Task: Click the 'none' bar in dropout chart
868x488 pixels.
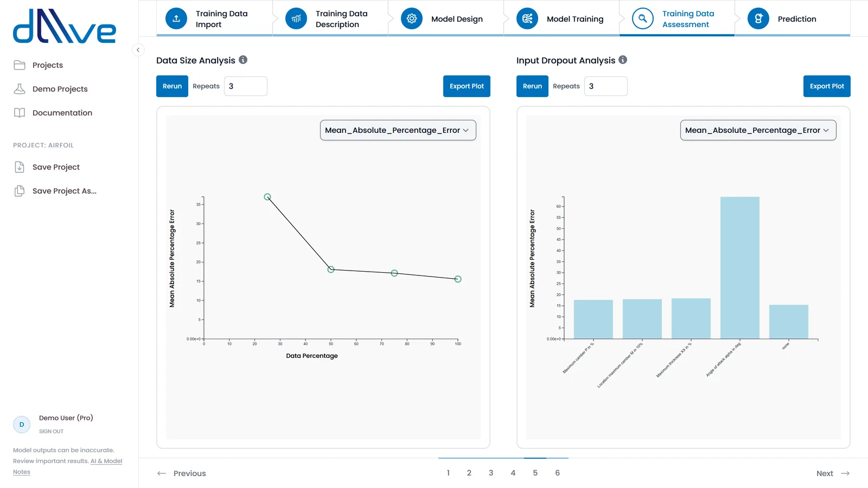Action: (789, 322)
